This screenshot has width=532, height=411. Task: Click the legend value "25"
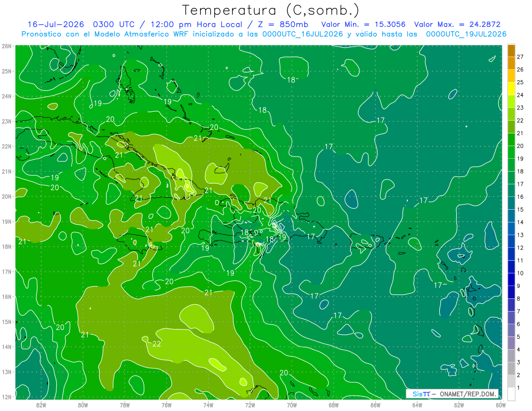pos(520,82)
